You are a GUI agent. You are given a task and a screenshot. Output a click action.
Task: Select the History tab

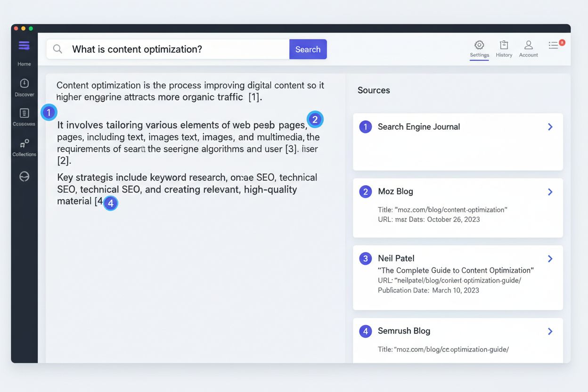504,49
